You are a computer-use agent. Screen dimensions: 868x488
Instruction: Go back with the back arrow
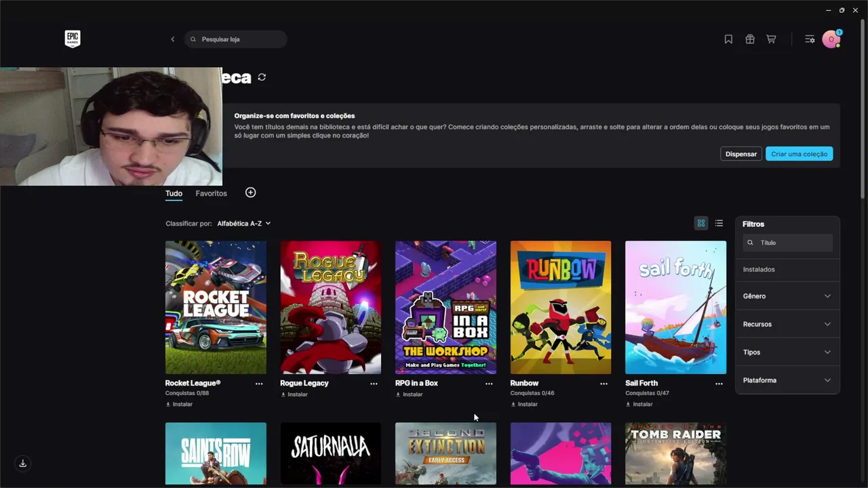click(172, 39)
